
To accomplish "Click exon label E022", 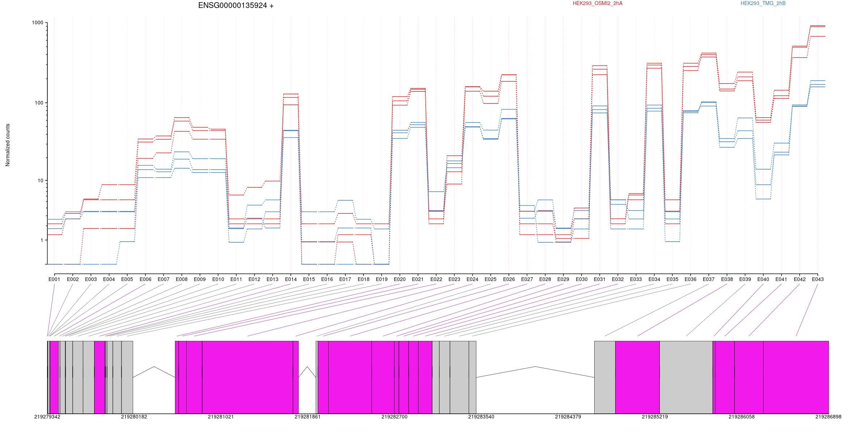I will [x=436, y=279].
